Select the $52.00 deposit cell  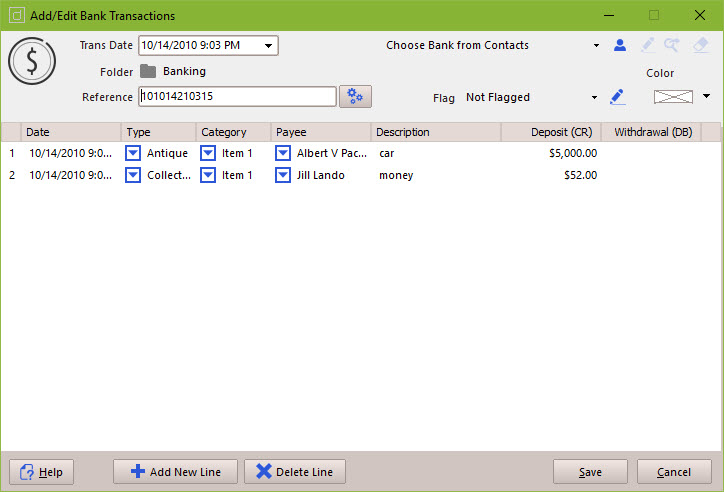click(x=551, y=175)
